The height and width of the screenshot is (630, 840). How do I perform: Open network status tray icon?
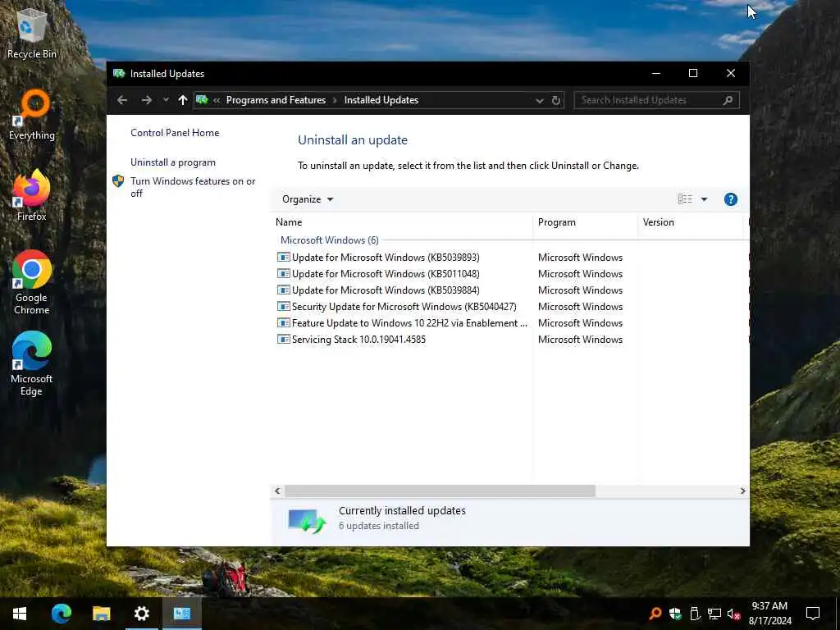(x=714, y=614)
